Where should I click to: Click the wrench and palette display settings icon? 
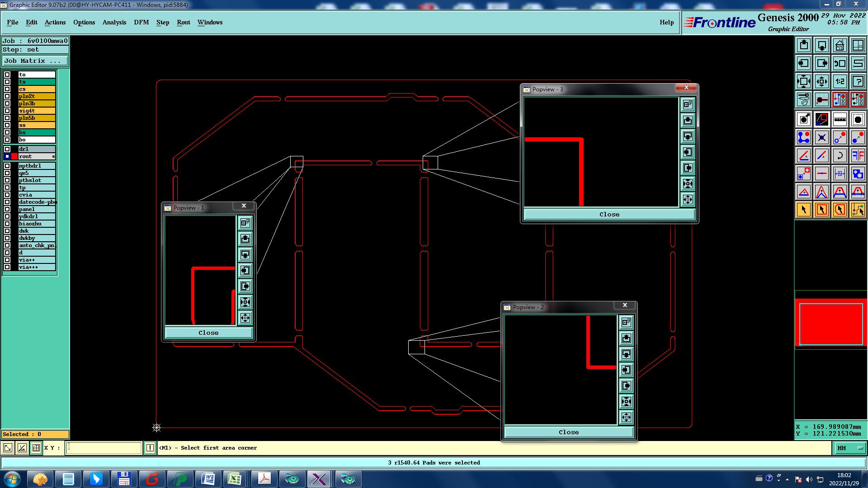[804, 99]
